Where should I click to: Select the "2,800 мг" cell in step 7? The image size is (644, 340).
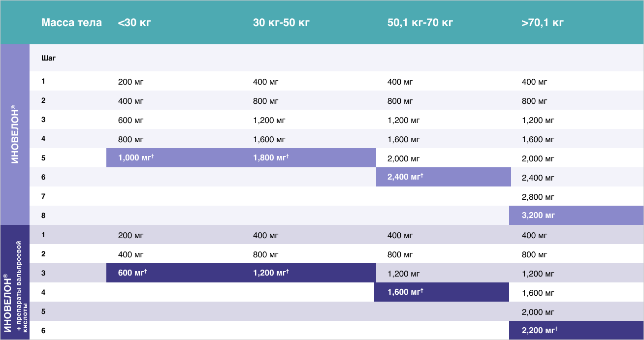538,197
